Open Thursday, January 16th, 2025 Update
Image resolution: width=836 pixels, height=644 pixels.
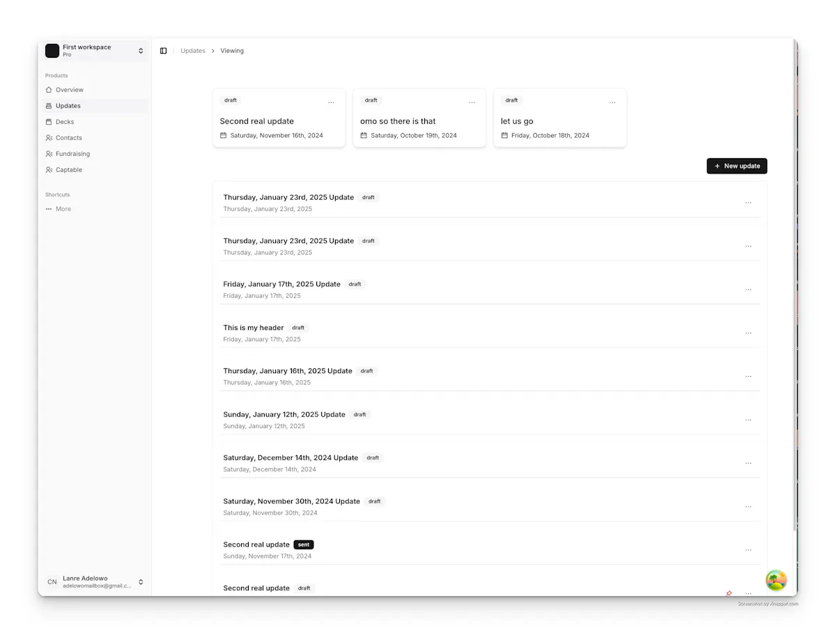point(288,371)
